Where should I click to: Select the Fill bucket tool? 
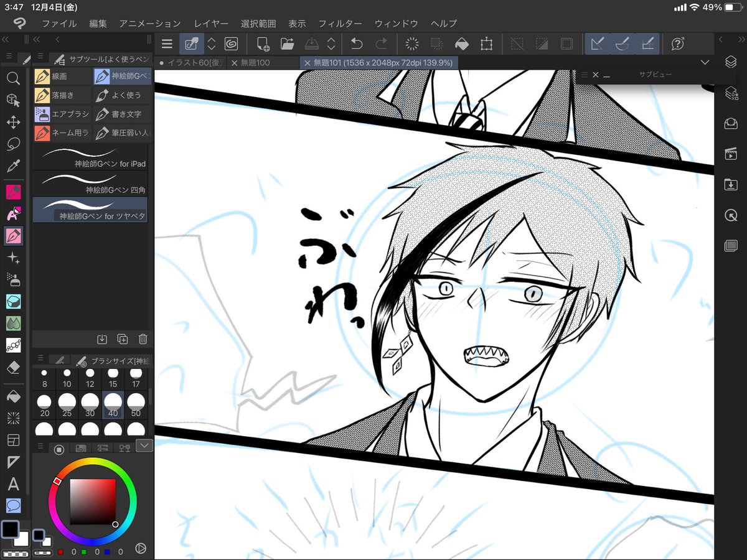click(x=13, y=396)
